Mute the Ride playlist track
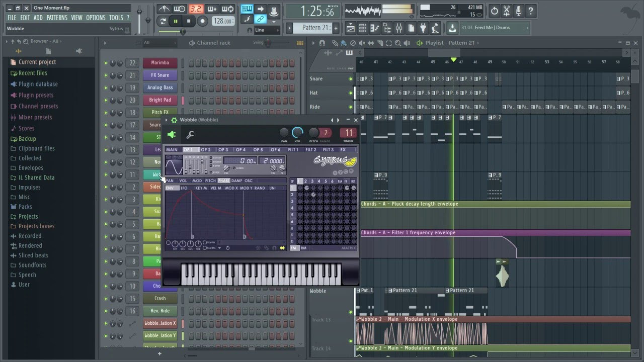644x362 pixels. point(351,107)
